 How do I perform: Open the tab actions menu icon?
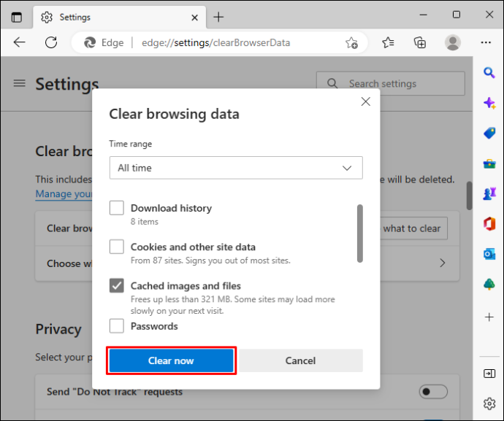[16, 17]
